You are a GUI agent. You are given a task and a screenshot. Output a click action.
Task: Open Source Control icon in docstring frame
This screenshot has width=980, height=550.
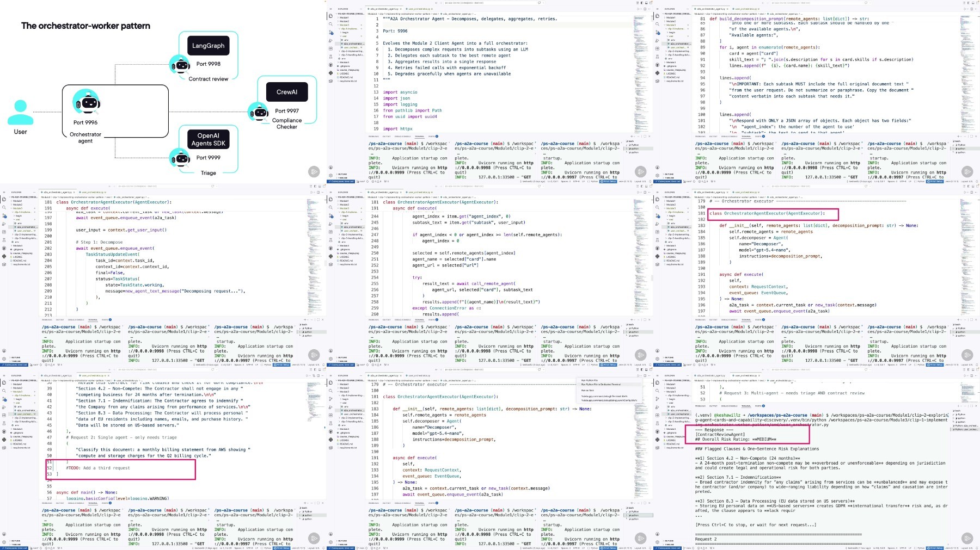tap(331, 33)
